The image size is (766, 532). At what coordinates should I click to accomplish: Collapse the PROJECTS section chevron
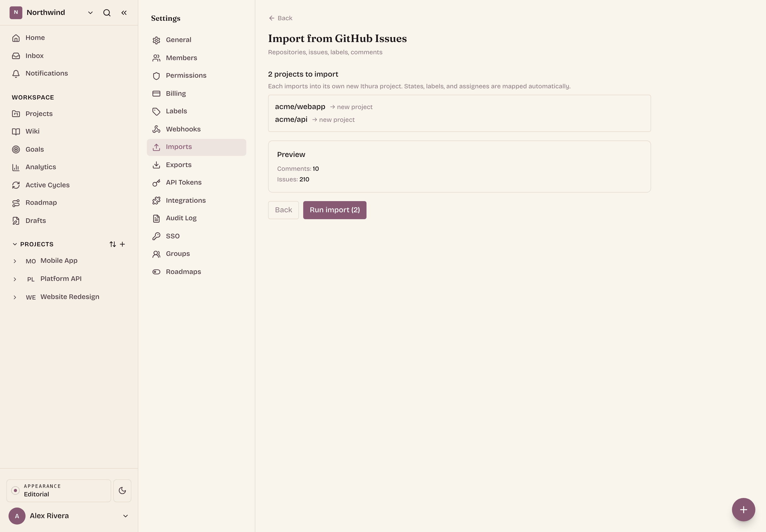coord(15,244)
